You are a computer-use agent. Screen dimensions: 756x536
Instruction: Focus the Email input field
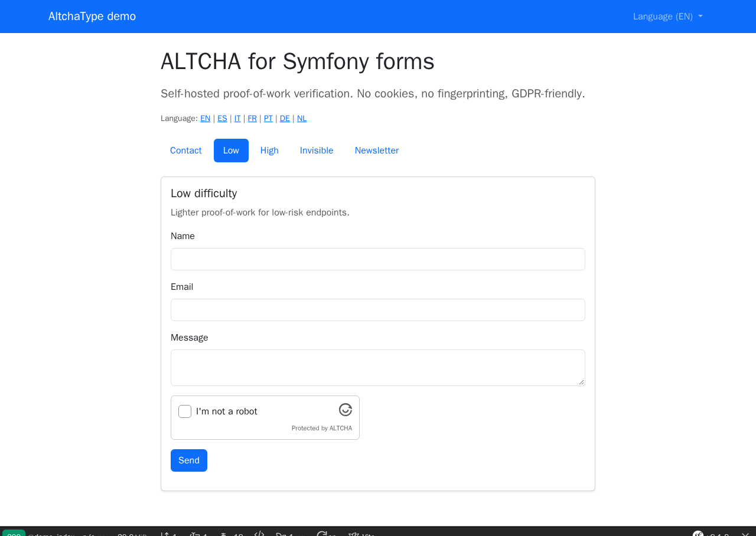(x=378, y=310)
